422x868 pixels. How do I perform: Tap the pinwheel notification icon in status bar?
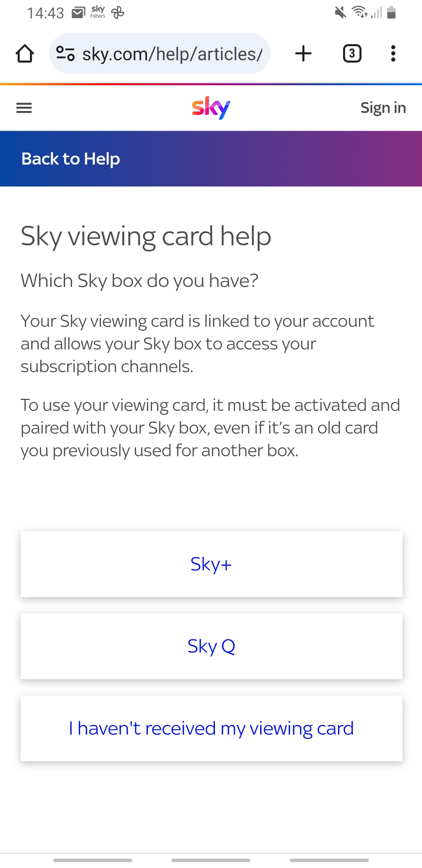coord(118,13)
